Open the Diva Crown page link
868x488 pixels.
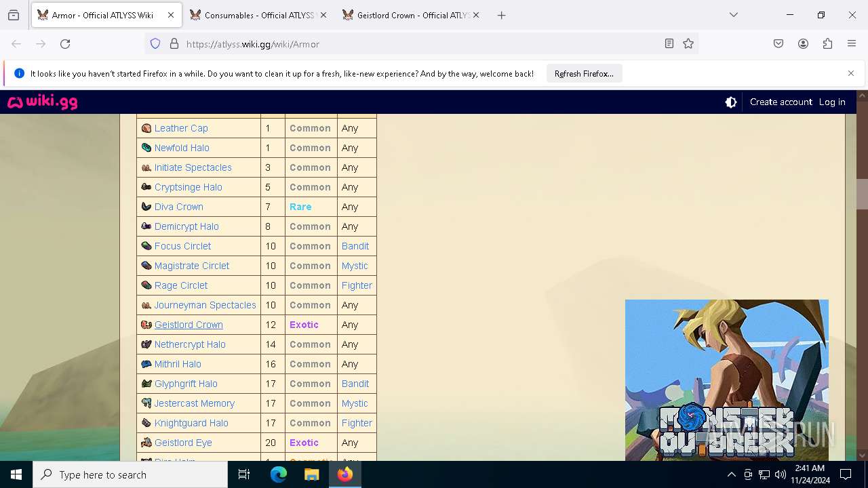pyautogui.click(x=179, y=207)
